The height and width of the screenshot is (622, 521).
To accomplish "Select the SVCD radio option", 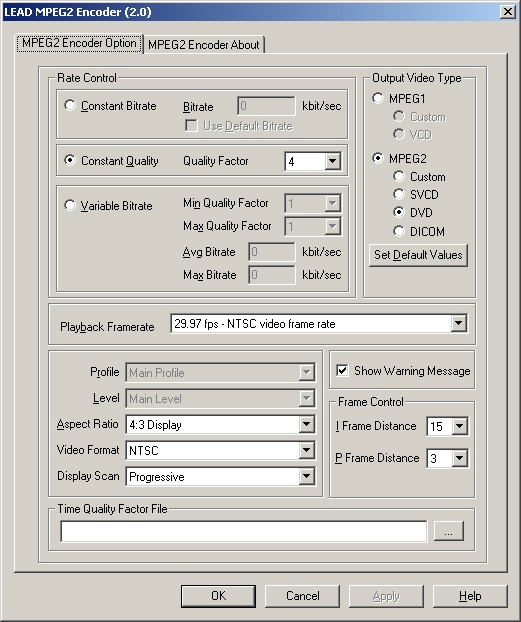I will 399,194.
